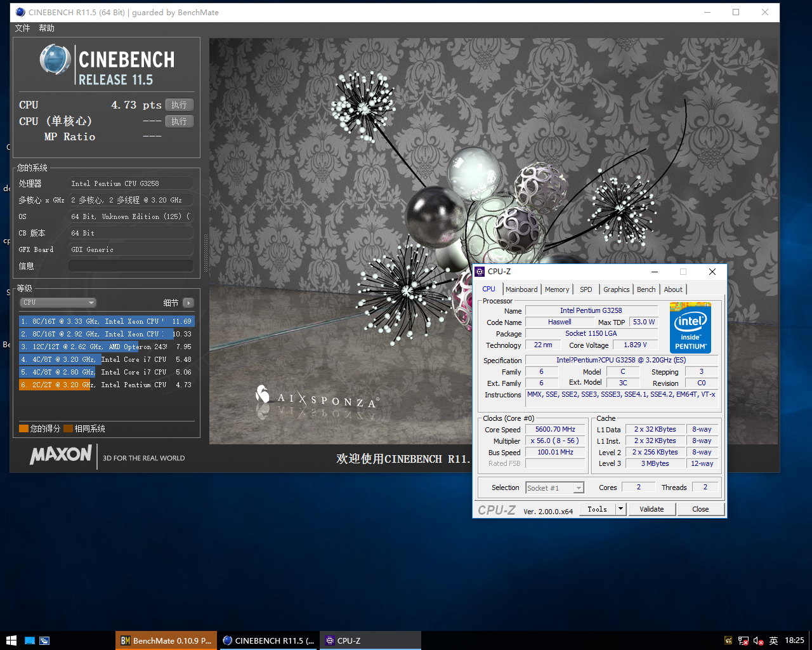Open the Tools dropdown arrow in CPU-Z
Image resolution: width=812 pixels, height=650 pixels.
coord(621,509)
